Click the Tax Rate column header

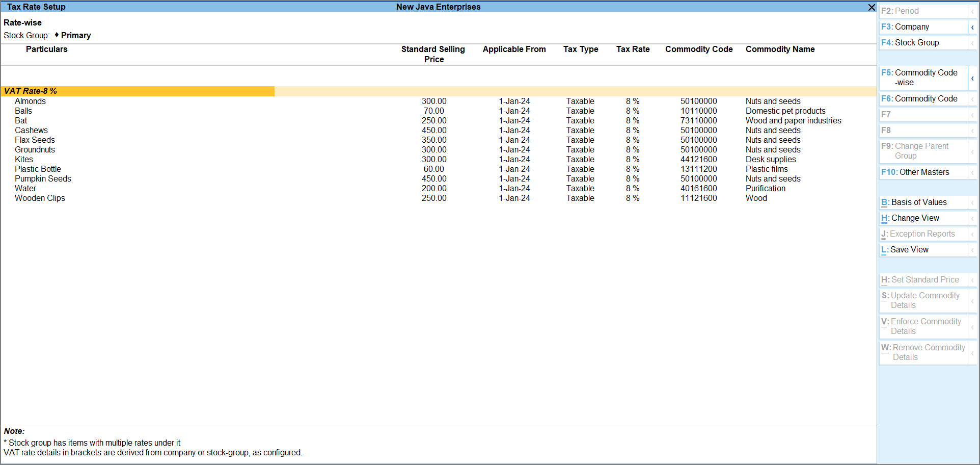pyautogui.click(x=633, y=49)
